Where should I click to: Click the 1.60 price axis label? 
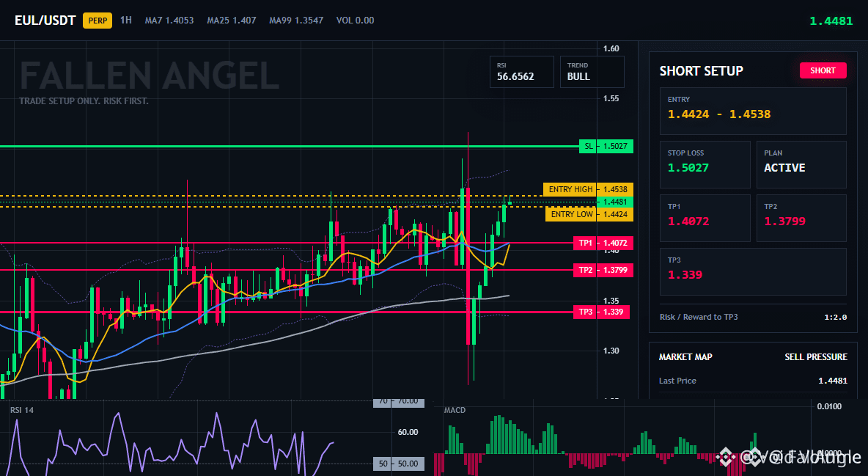pyautogui.click(x=611, y=48)
